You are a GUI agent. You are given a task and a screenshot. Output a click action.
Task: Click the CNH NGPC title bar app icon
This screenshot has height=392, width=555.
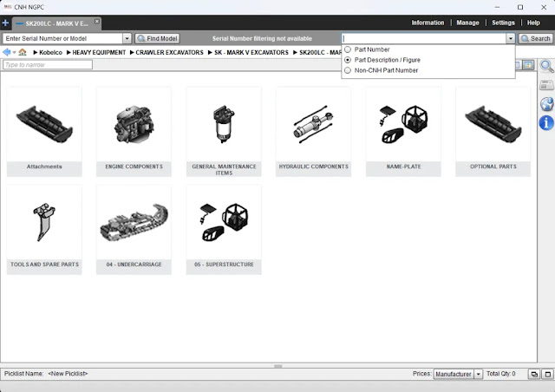pos(7,7)
